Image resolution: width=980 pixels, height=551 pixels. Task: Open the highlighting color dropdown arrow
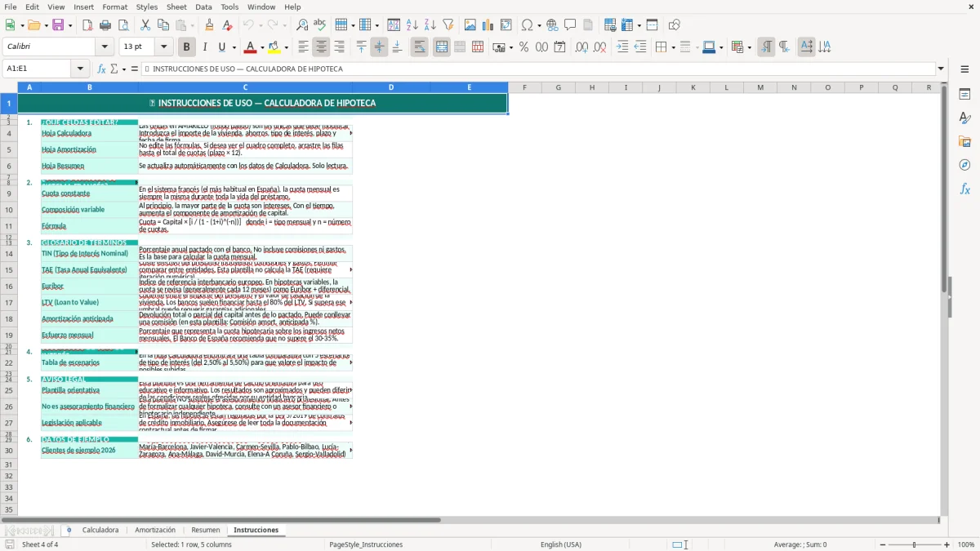[286, 47]
